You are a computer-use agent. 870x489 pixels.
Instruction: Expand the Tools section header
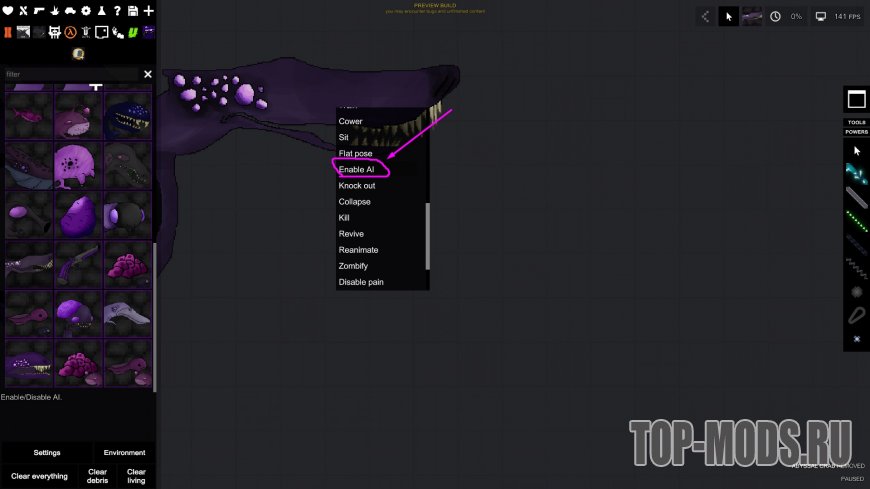(856, 122)
